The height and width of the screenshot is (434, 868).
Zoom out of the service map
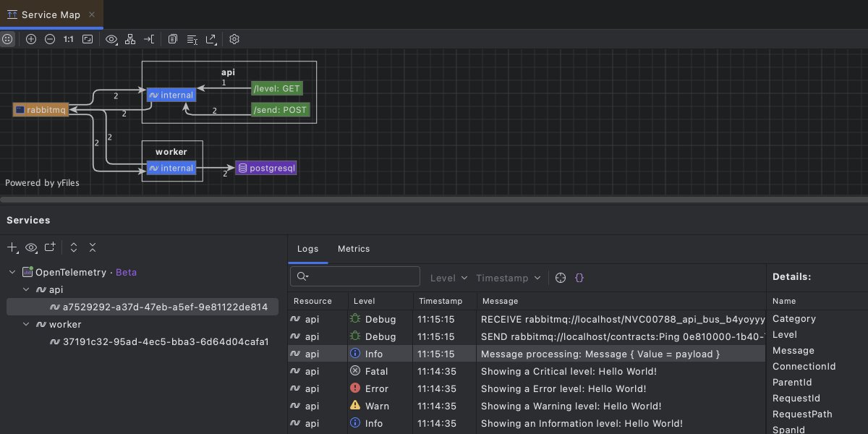(50, 39)
